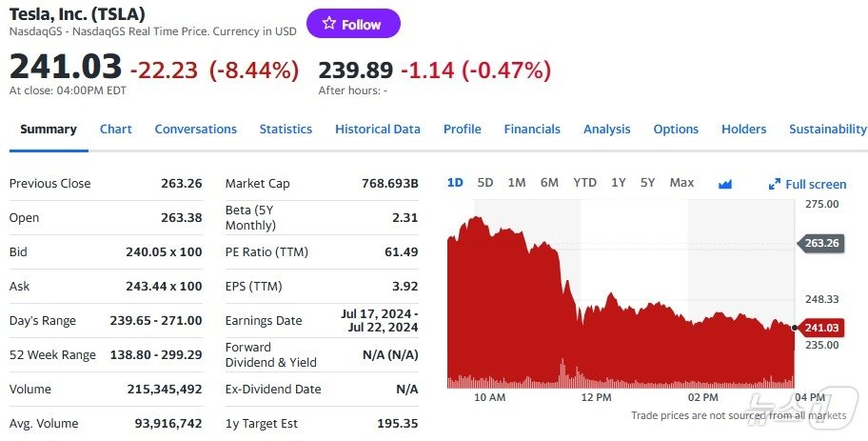Open the chart type mountain icon

coord(725,184)
